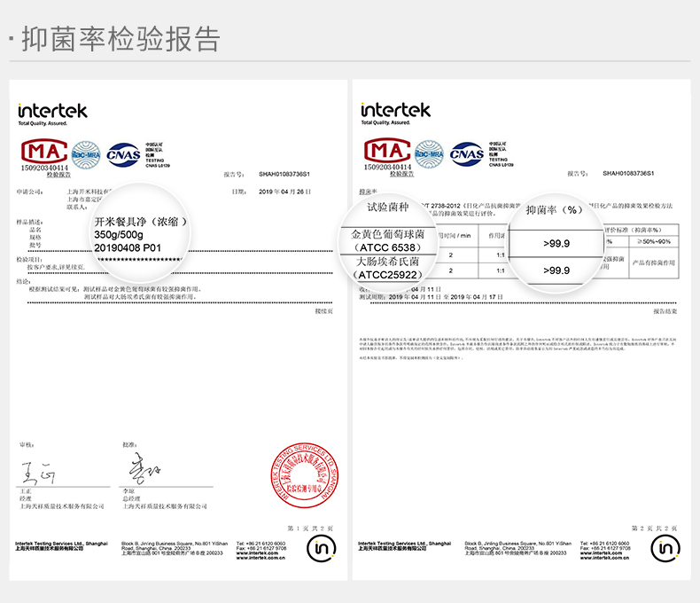Click the ilac-MRA globe logo on the right page
The height and width of the screenshot is (603, 700).
click(429, 154)
